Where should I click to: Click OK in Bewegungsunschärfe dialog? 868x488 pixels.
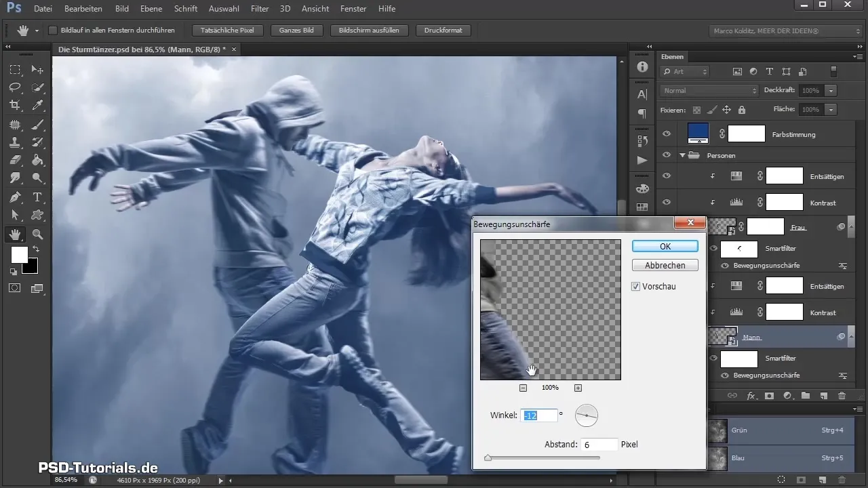tap(665, 246)
